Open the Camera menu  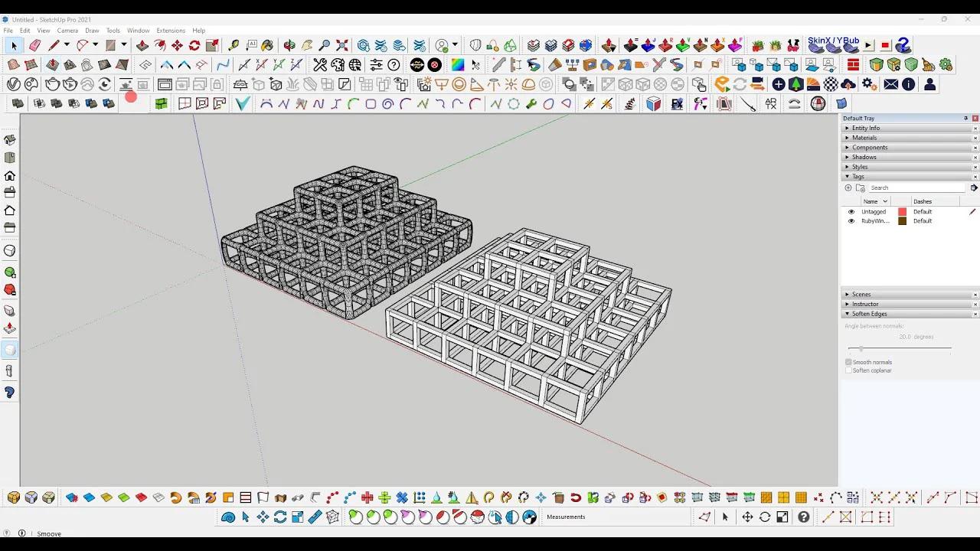pyautogui.click(x=67, y=31)
